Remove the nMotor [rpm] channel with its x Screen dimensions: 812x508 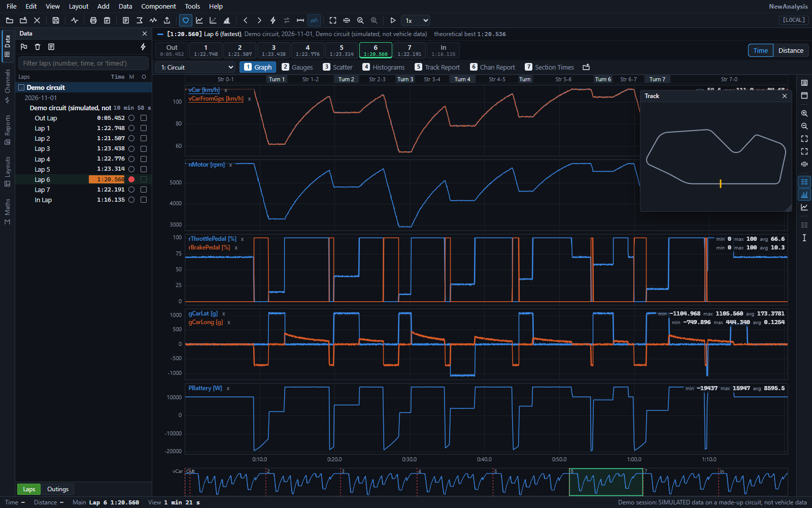tap(230, 165)
